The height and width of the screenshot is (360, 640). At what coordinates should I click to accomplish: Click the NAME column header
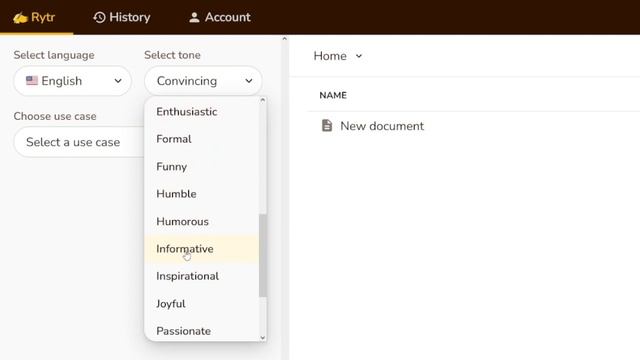point(333,96)
